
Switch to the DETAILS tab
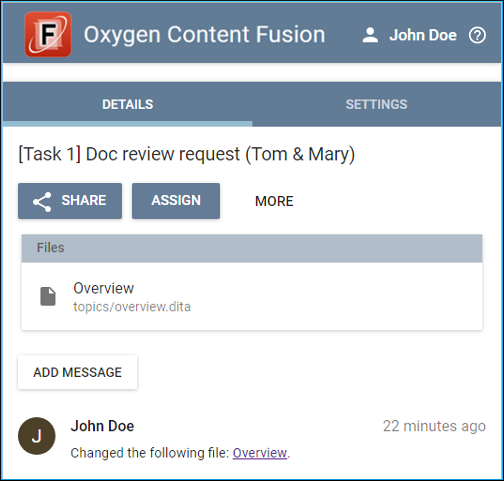point(128,104)
